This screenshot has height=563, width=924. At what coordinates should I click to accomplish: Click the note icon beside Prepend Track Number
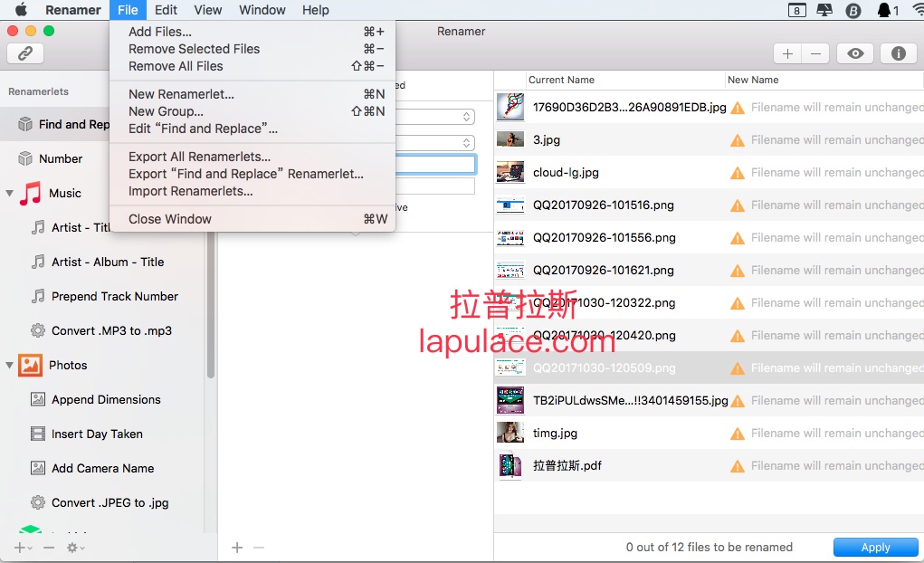pos(38,296)
